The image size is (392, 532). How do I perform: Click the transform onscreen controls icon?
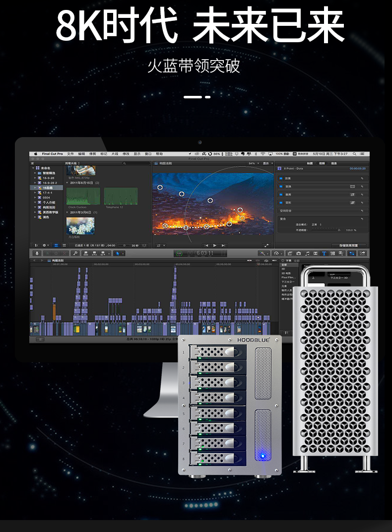pos(352,186)
